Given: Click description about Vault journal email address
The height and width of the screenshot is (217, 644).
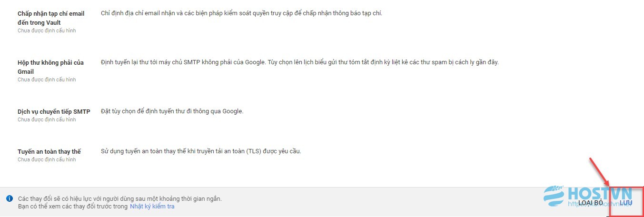Looking at the screenshot, I should (241, 13).
